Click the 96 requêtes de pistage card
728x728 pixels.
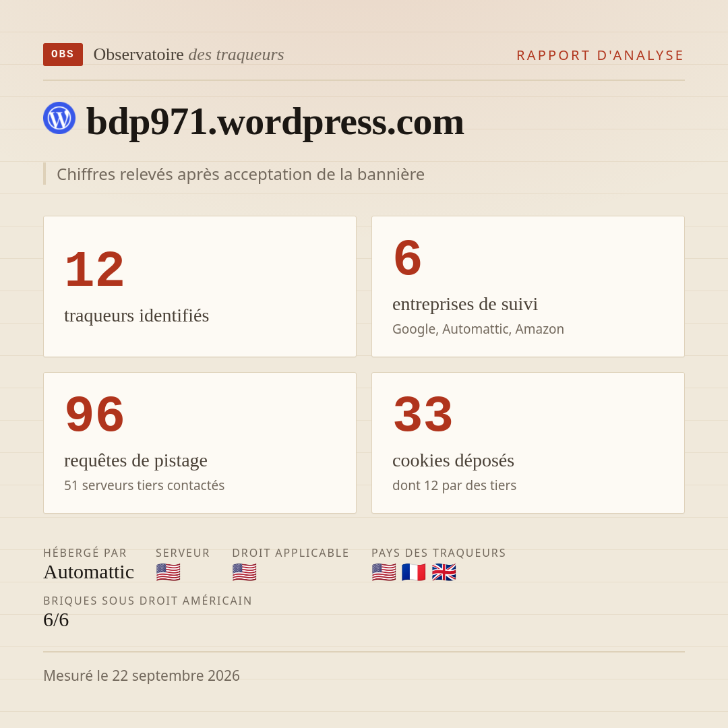click(x=200, y=443)
